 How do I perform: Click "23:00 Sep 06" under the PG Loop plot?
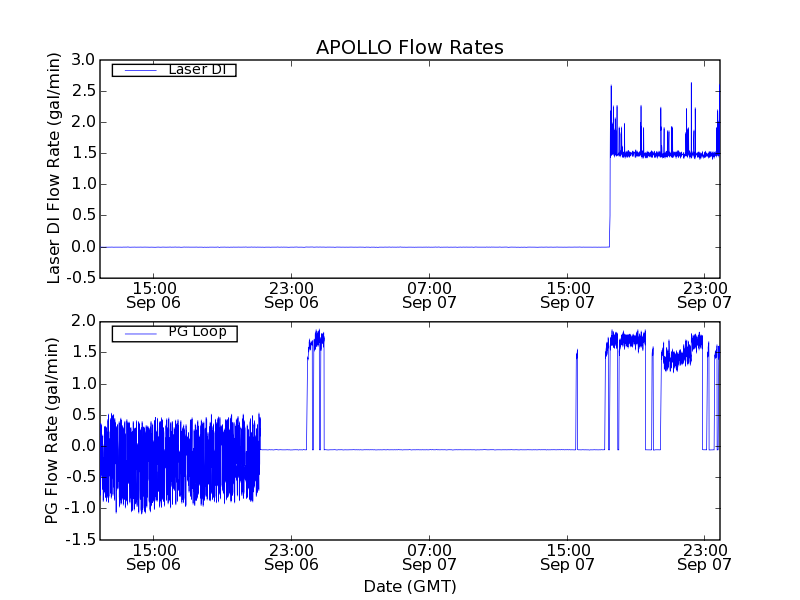291,558
